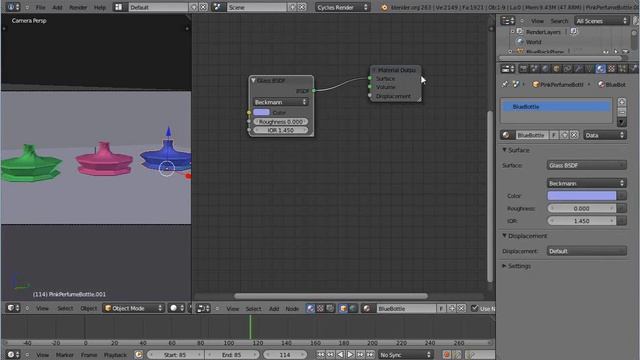This screenshot has height=360, width=640.
Task: Delete the Default screen layout
Action: pos(203,7)
